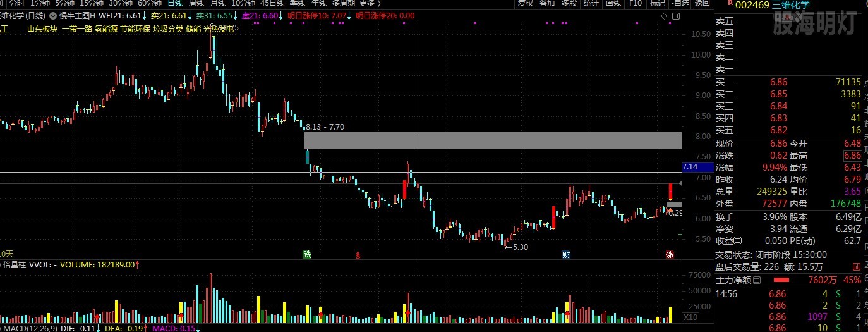Click the 总量 value 249325
The image size is (868, 332).
point(772,192)
